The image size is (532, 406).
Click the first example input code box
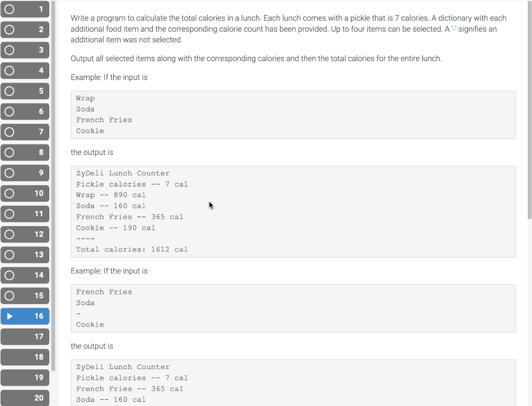pyautogui.click(x=294, y=114)
